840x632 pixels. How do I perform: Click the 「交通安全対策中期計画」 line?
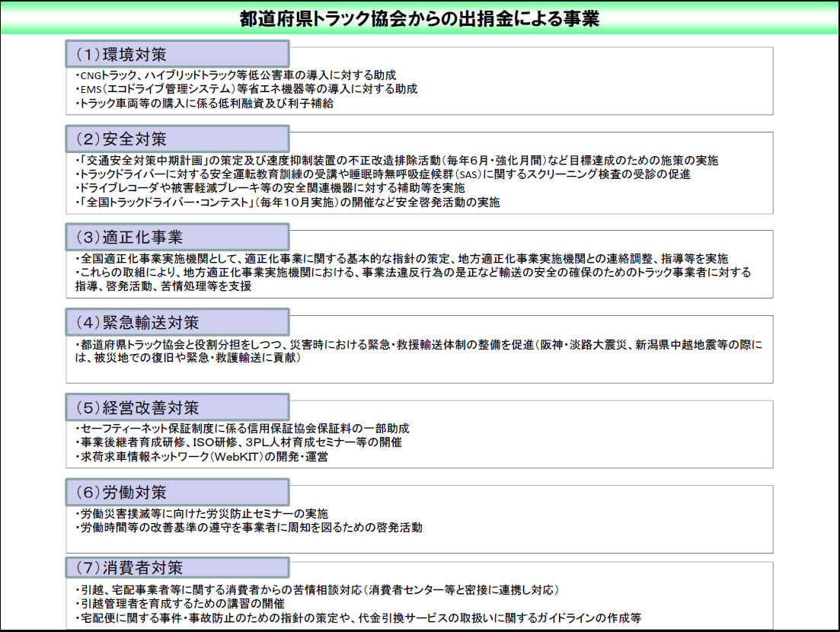[397, 160]
